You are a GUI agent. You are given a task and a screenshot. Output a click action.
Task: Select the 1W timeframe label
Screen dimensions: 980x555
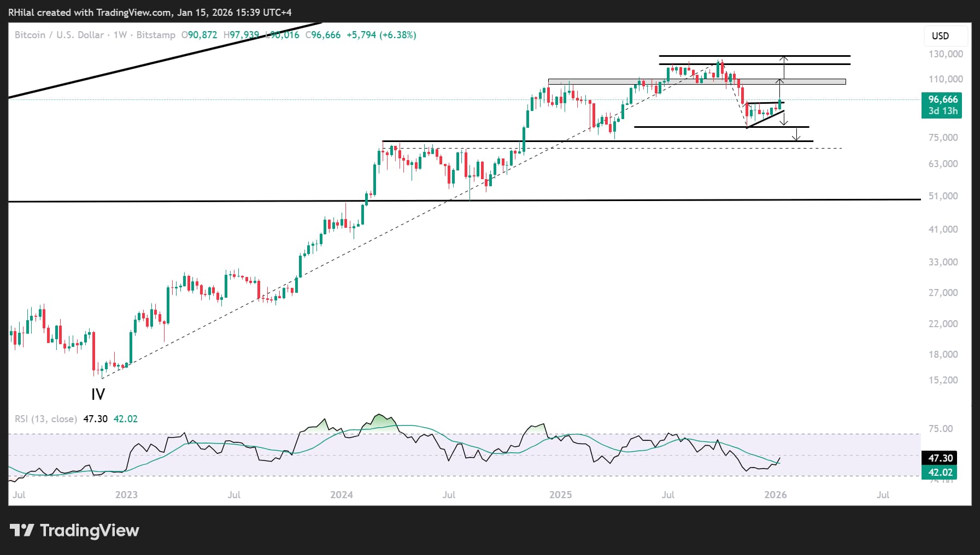pyautogui.click(x=121, y=34)
